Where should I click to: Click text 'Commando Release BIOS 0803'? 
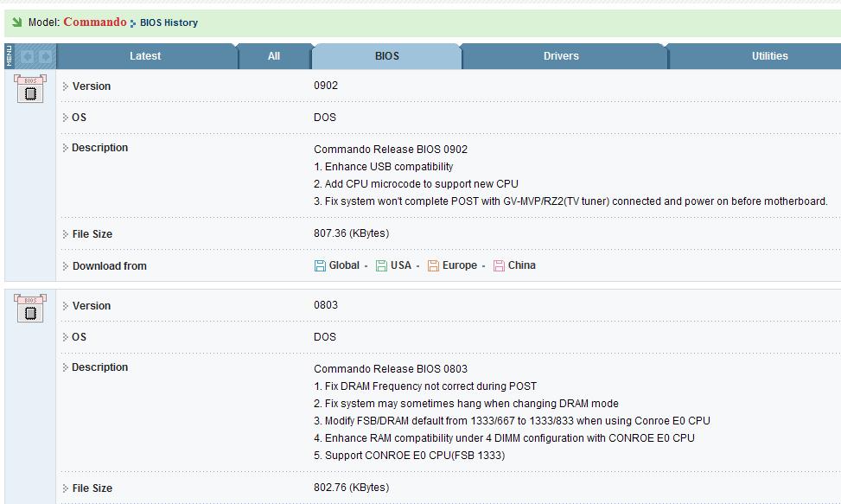(391, 369)
